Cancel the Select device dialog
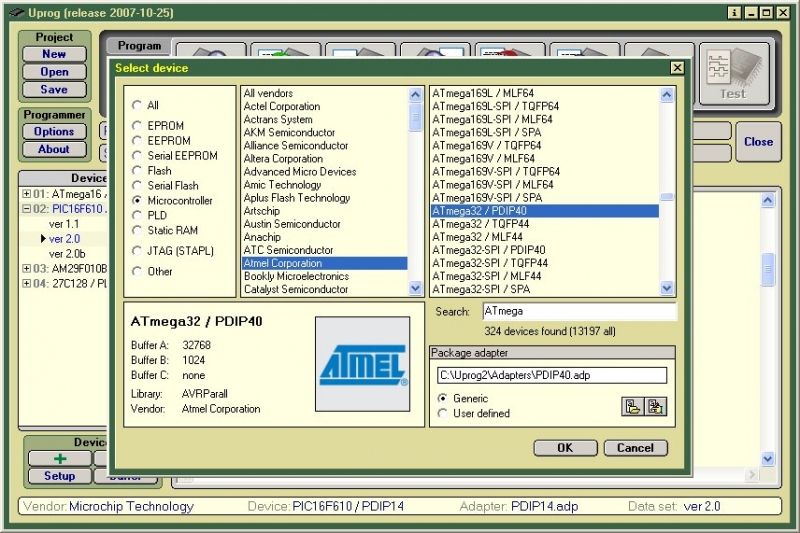 tap(635, 448)
